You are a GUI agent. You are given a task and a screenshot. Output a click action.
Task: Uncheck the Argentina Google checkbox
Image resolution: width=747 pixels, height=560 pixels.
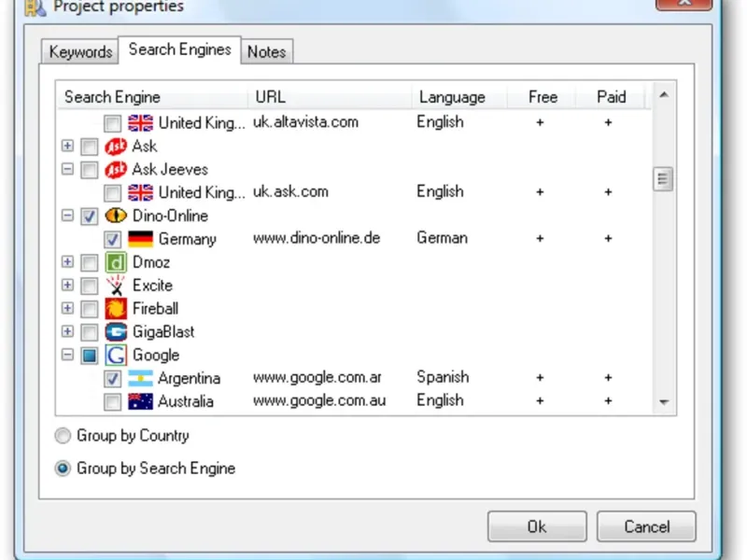click(x=112, y=379)
